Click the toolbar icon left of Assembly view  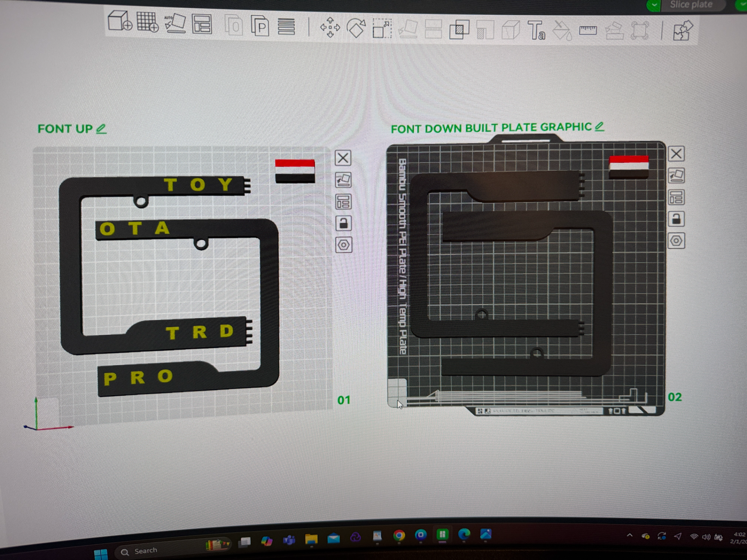point(640,30)
